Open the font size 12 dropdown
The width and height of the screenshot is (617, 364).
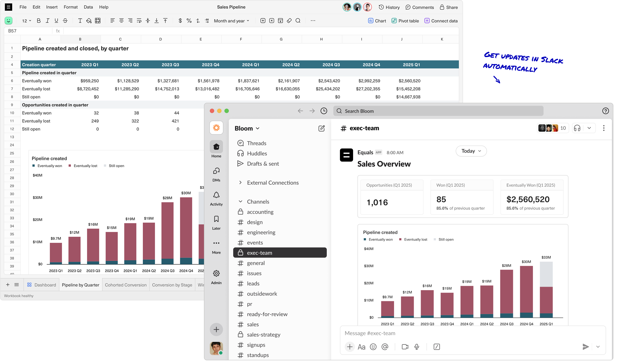coord(27,21)
